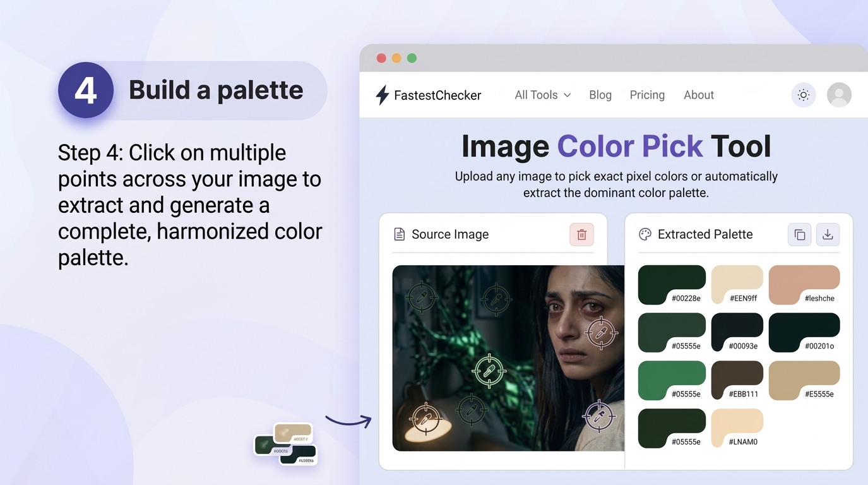868x485 pixels.
Task: Select the salmon swatch labeled #leshche
Action: click(804, 285)
